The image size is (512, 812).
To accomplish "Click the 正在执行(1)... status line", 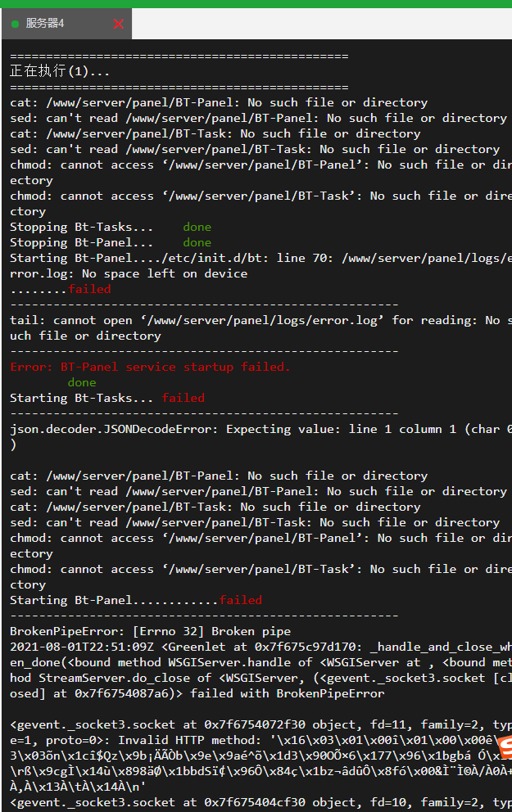I will (x=60, y=71).
